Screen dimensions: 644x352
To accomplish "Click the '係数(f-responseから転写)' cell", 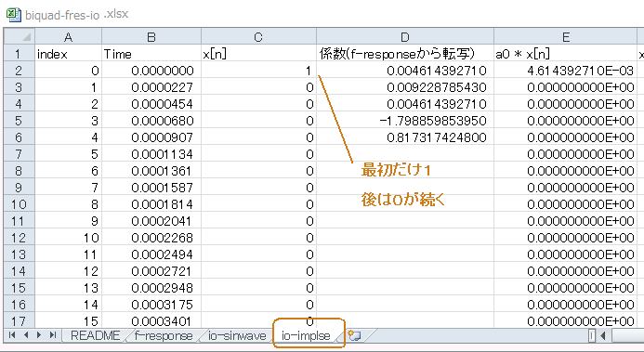I will point(404,54).
